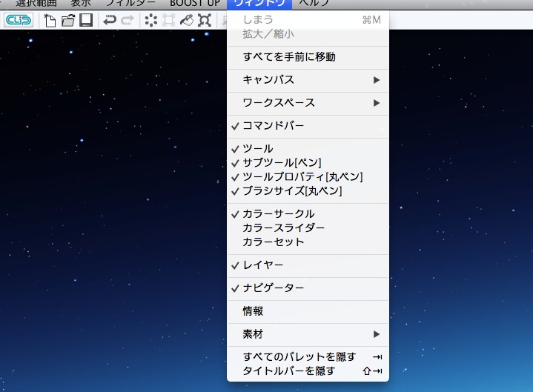Click the scale transform icon

pos(205,21)
